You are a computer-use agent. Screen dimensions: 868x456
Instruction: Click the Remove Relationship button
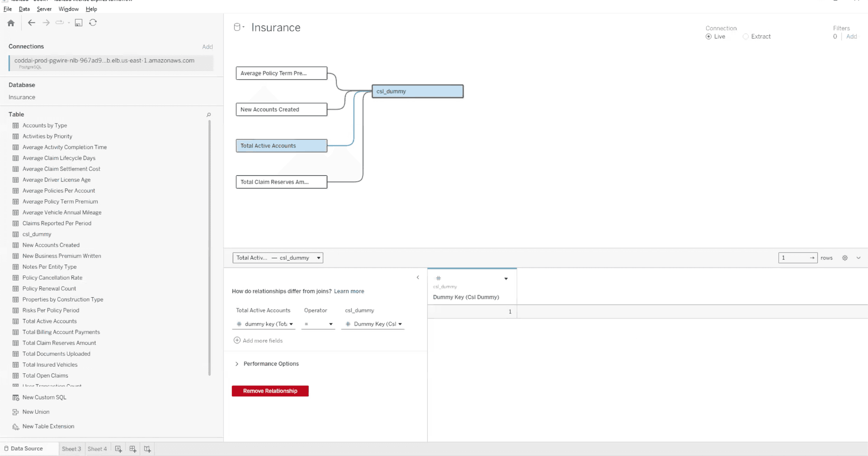(x=270, y=391)
